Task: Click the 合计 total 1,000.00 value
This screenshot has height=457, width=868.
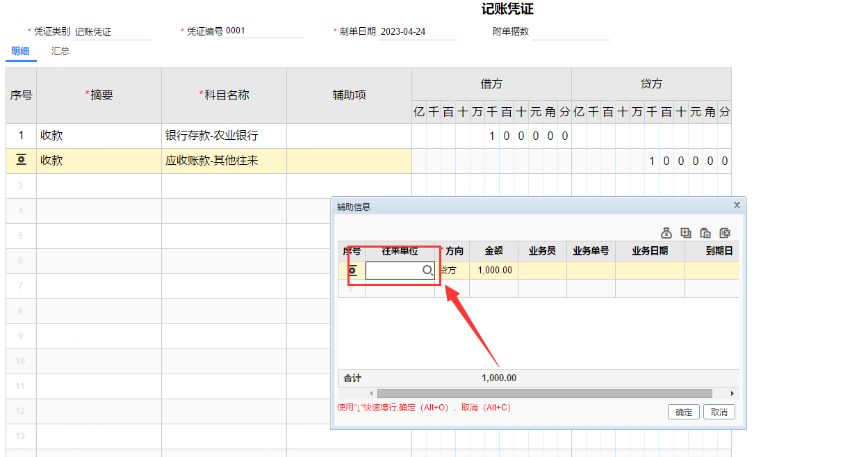Action: click(499, 378)
